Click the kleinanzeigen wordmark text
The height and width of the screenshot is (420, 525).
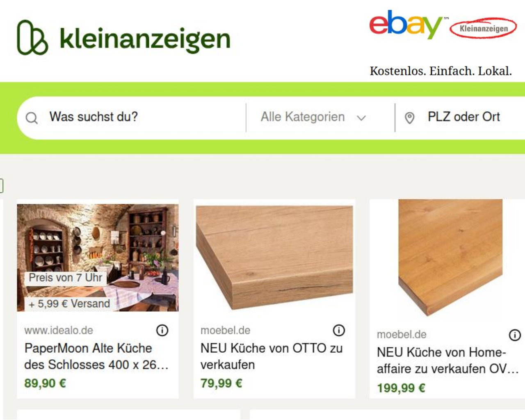145,39
